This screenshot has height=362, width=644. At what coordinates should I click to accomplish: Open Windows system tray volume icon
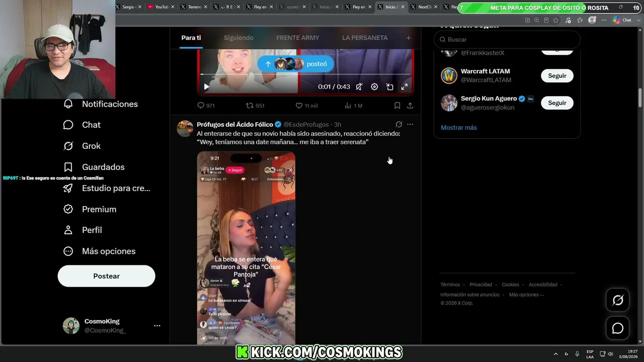point(610,354)
